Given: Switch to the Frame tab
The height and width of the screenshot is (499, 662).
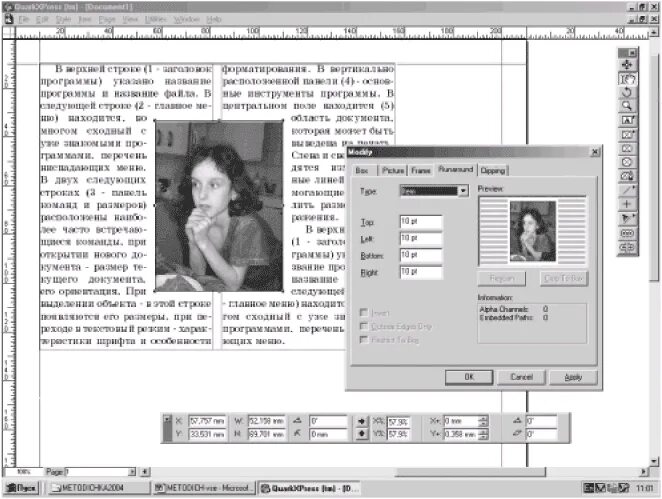Looking at the screenshot, I should coord(421,170).
